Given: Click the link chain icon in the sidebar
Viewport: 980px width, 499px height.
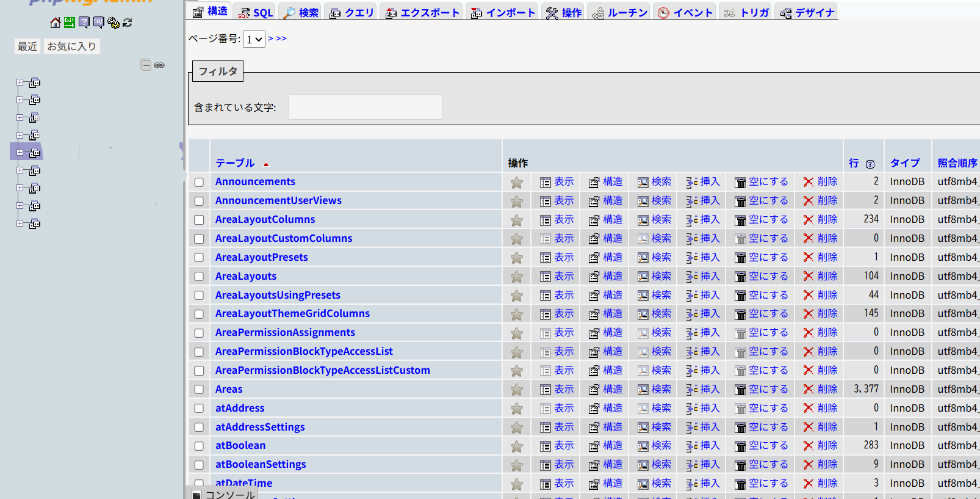Looking at the screenshot, I should coord(159,65).
